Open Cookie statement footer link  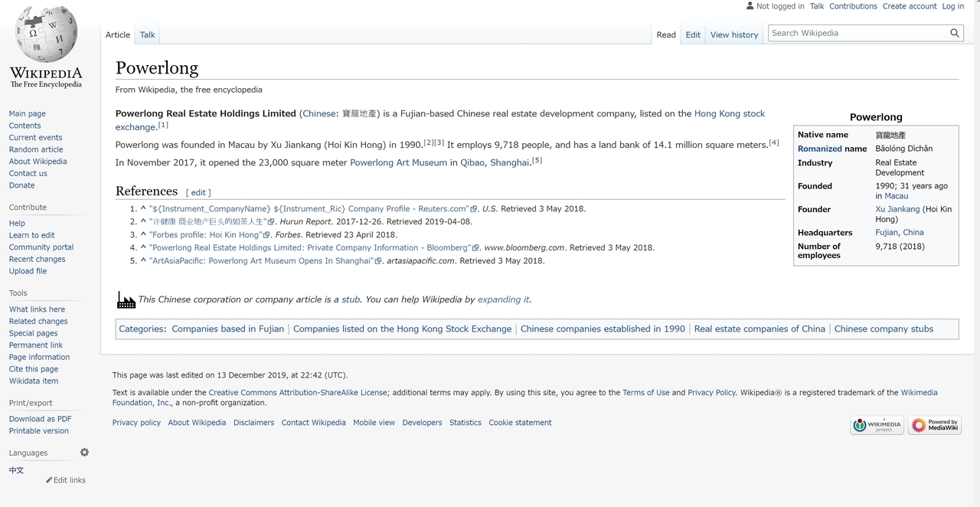tap(520, 422)
